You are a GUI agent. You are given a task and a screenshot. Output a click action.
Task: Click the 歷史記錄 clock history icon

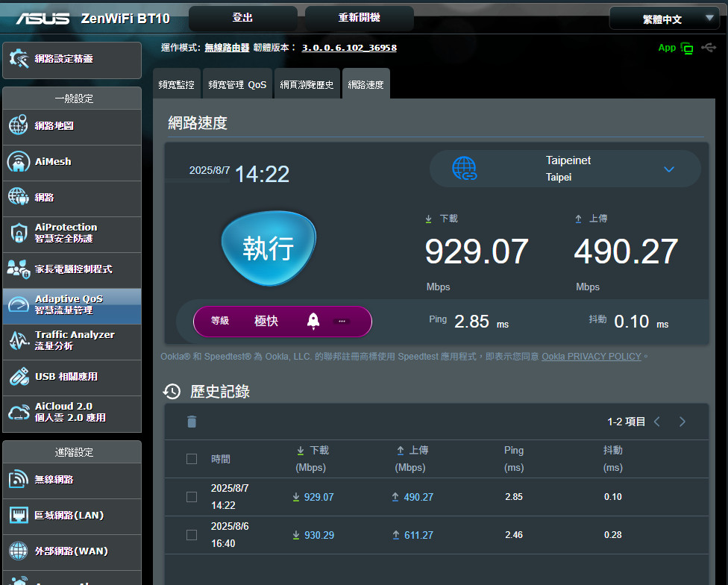172,392
